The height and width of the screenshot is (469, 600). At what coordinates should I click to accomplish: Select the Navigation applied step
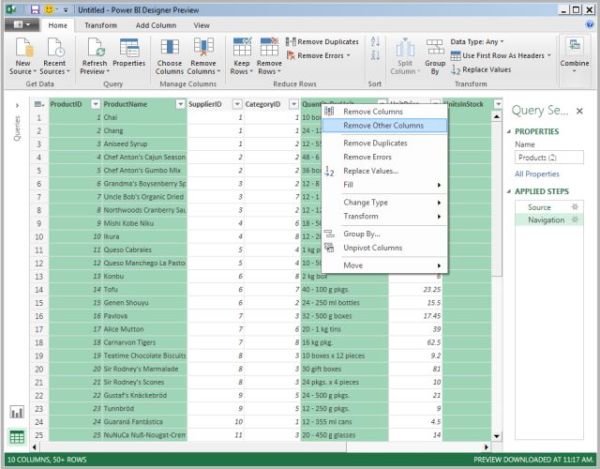point(545,220)
